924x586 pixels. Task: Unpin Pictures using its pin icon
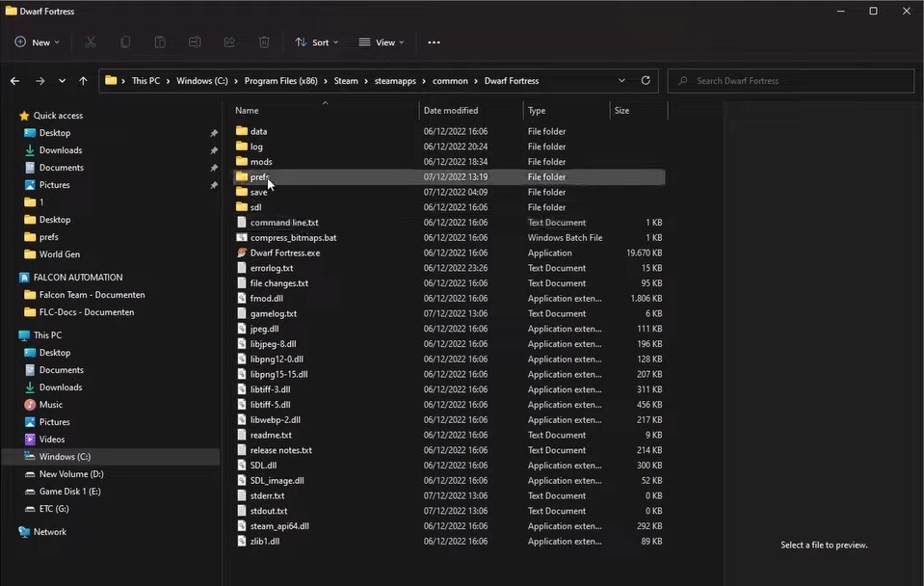tap(214, 185)
